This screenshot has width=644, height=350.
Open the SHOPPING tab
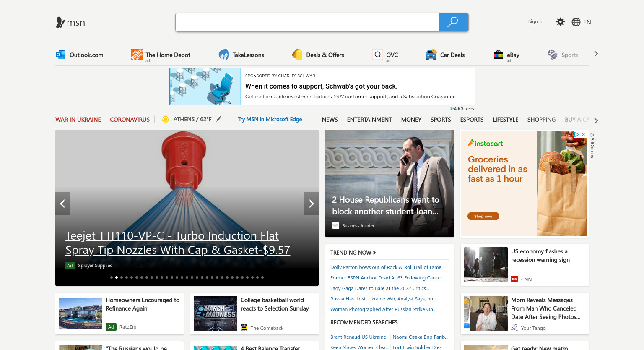point(541,120)
